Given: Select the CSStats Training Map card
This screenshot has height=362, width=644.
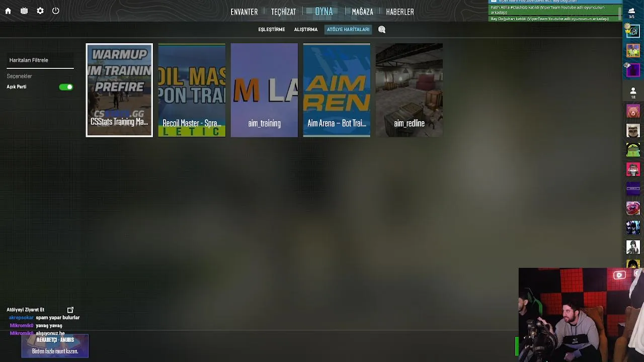Looking at the screenshot, I should coord(119,90).
